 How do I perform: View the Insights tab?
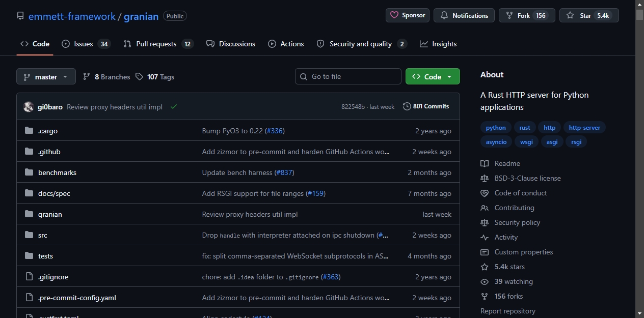tap(438, 44)
